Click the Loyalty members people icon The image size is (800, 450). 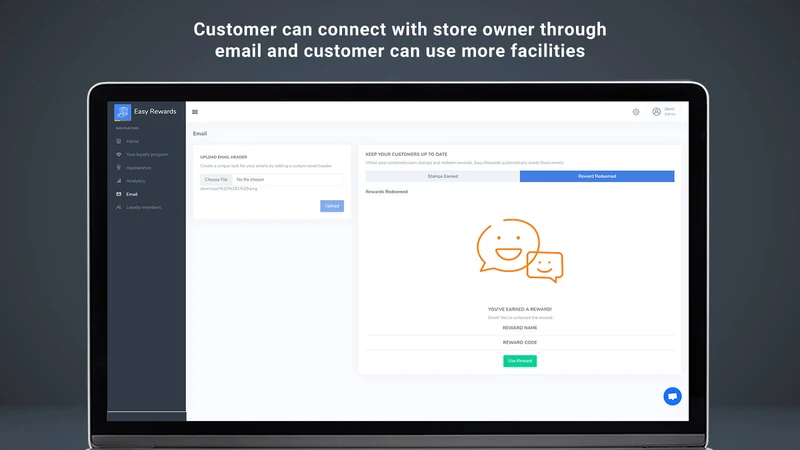point(119,208)
